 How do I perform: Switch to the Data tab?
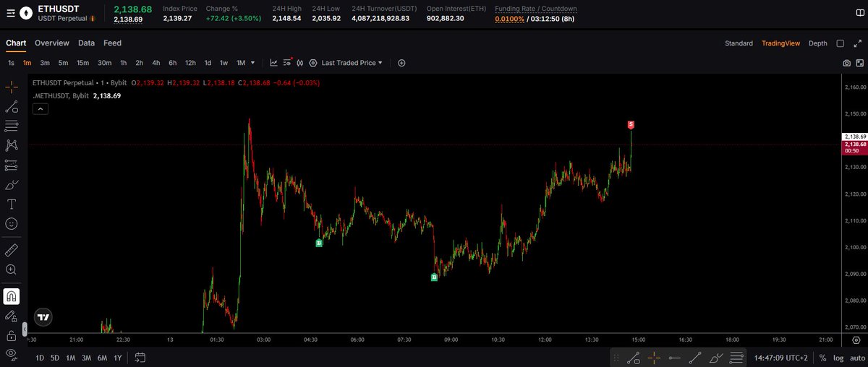tap(86, 43)
